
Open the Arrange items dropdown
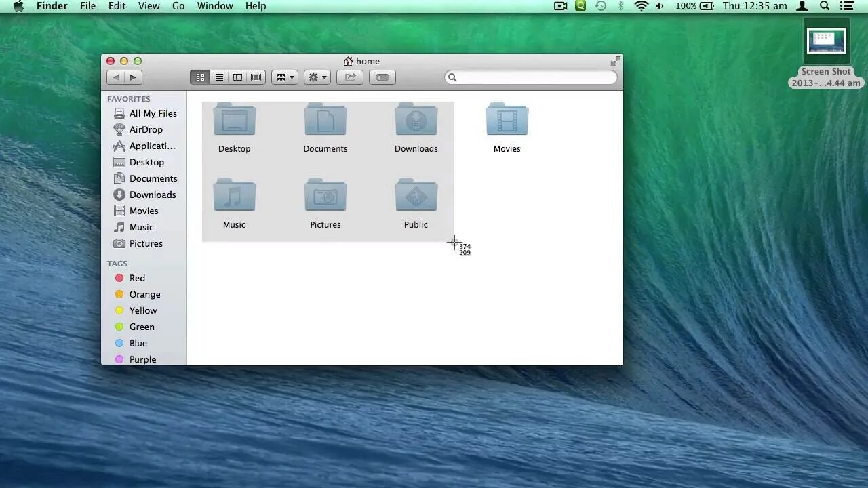point(284,77)
